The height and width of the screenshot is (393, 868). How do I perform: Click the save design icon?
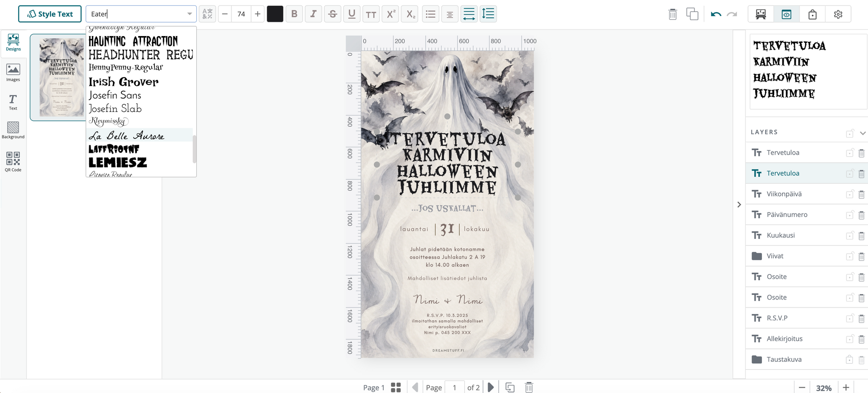761,14
